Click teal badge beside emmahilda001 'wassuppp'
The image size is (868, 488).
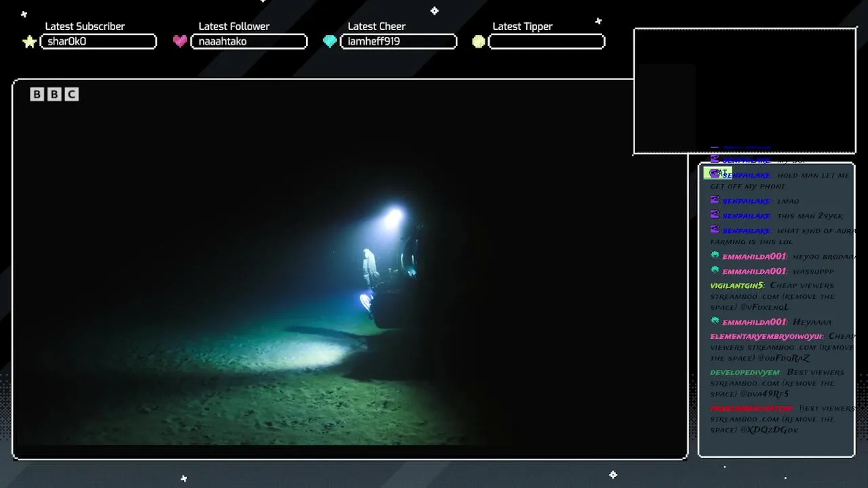pyautogui.click(x=715, y=270)
